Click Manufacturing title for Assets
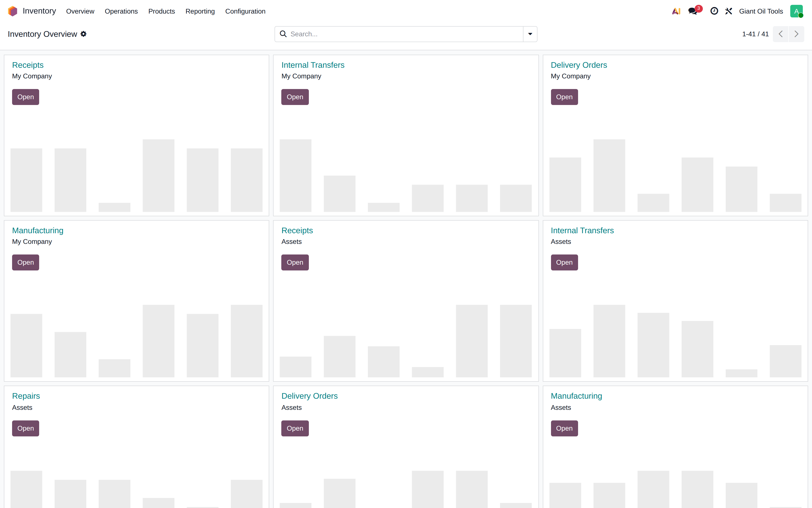The image size is (812, 508). coord(576,396)
